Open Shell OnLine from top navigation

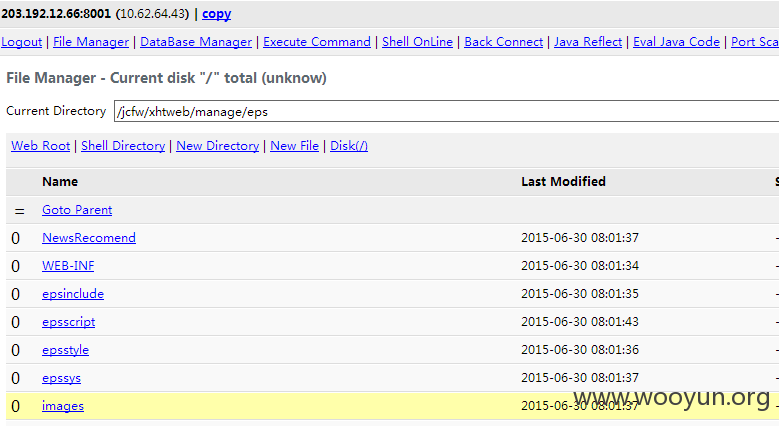pos(417,42)
